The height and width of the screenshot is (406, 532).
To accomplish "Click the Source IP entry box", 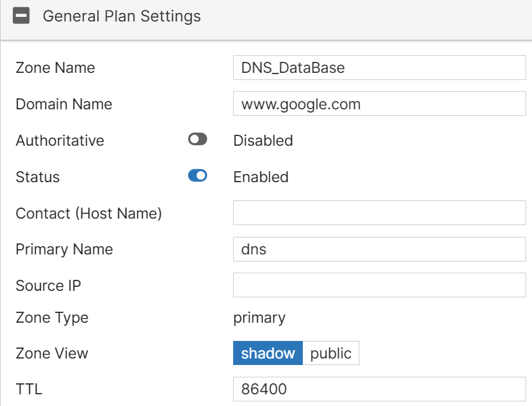I will tap(379, 285).
